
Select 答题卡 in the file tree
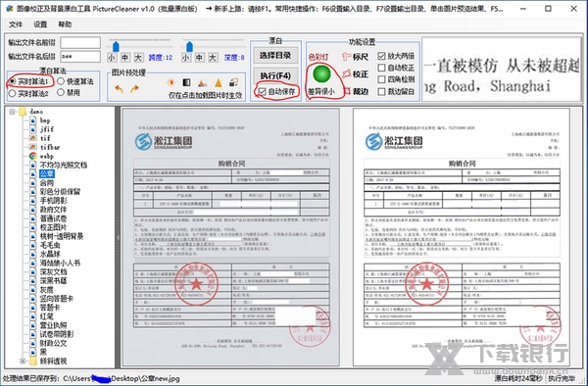[x=50, y=308]
